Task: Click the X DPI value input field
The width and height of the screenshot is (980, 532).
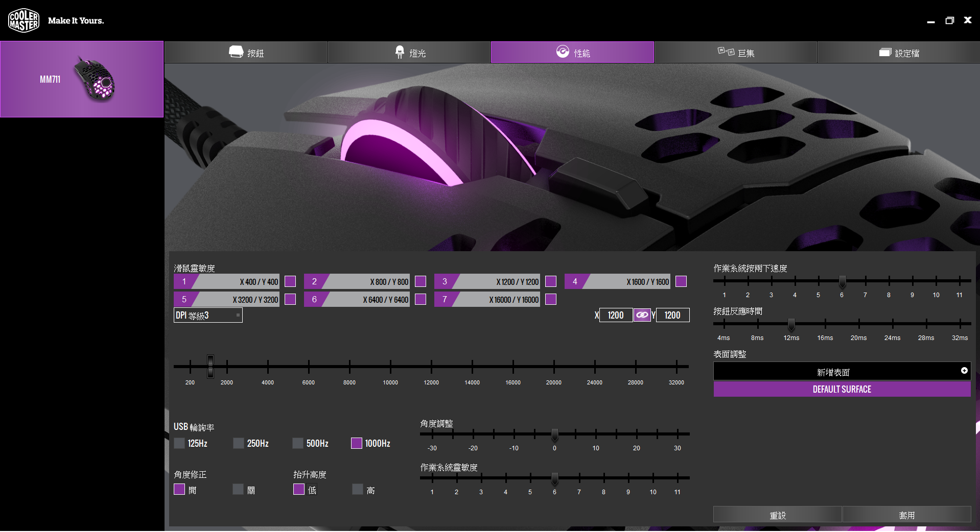Action: [x=616, y=315]
